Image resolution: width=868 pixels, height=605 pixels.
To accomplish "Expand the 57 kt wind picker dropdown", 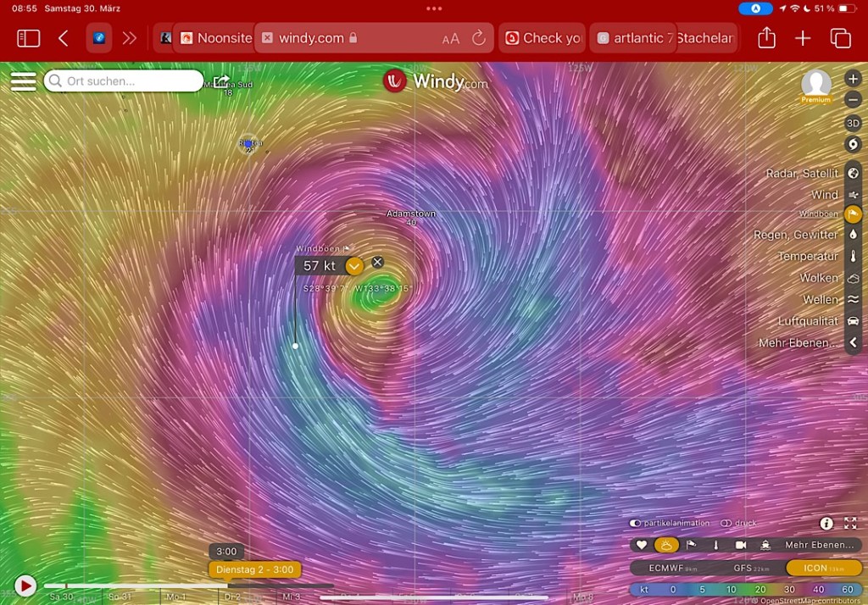I will [x=354, y=266].
